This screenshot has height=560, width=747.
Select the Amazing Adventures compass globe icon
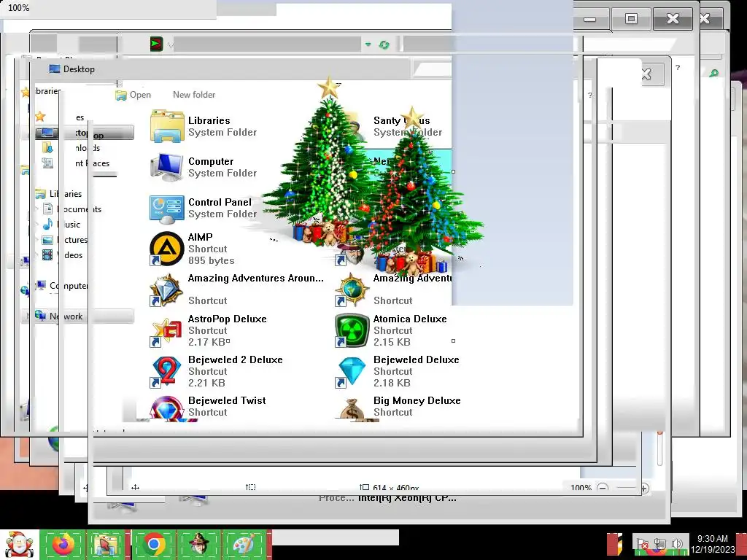(352, 289)
